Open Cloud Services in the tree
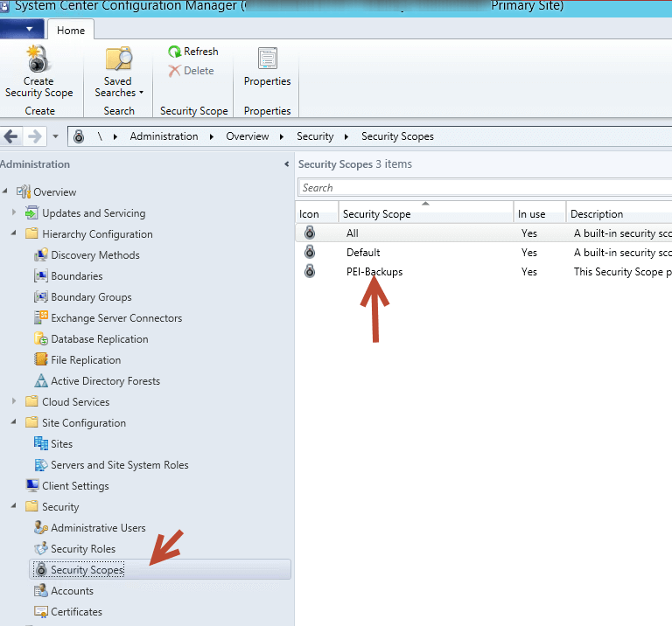The image size is (672, 626). click(x=76, y=401)
